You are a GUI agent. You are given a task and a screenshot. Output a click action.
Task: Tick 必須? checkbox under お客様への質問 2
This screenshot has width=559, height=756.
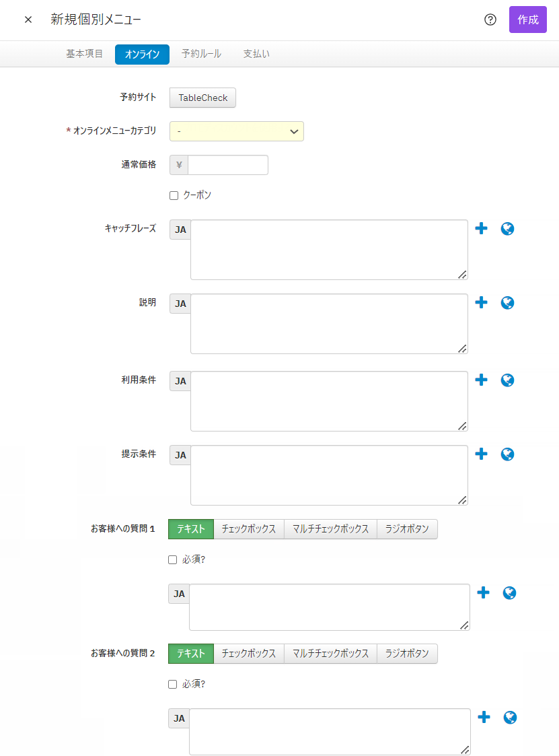pos(173,684)
